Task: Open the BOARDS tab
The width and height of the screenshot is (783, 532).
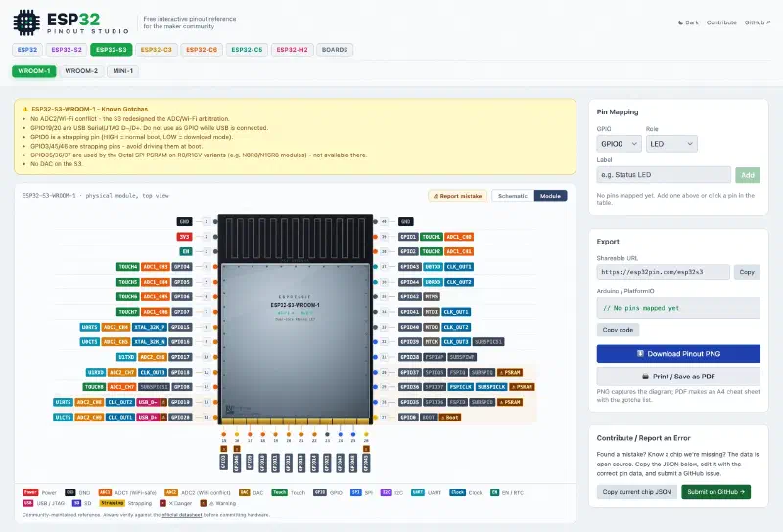Action: [335, 50]
